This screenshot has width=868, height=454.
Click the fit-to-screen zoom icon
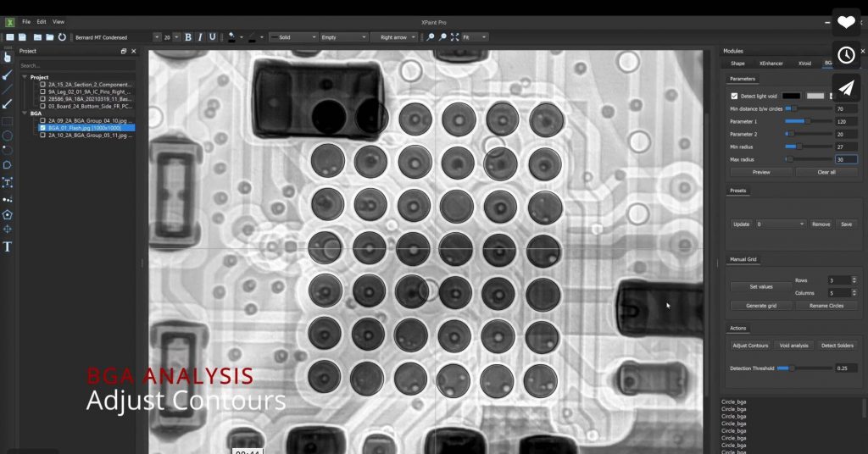455,37
